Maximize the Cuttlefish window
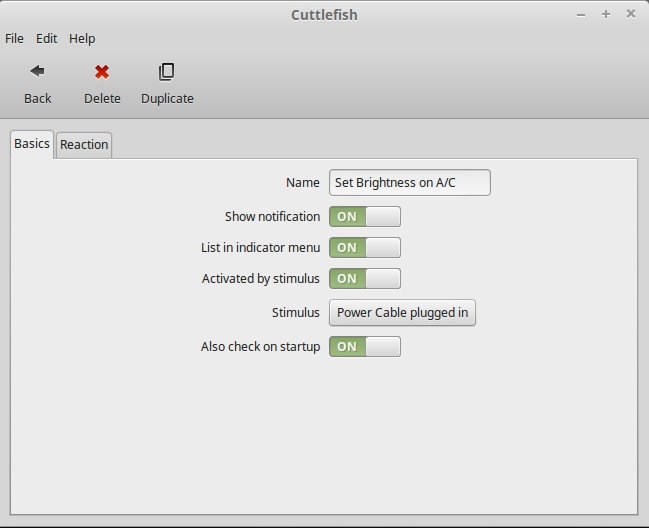Screen dimensions: 649x528 (x=606, y=14)
